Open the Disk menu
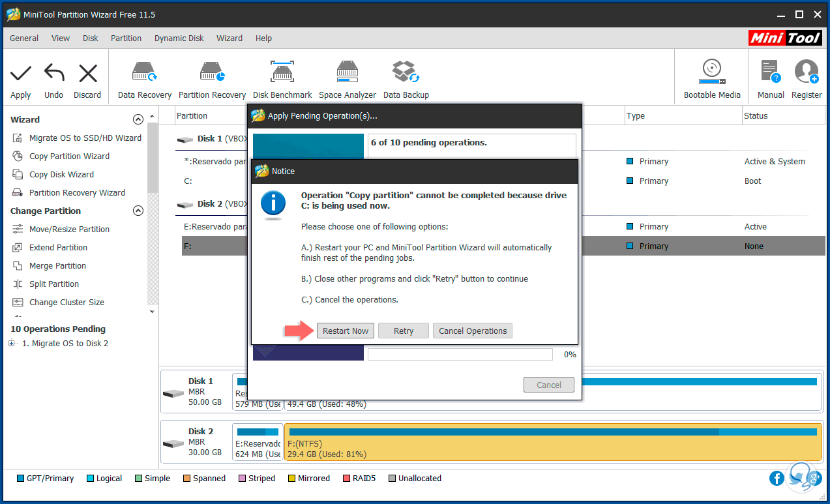This screenshot has width=830, height=504. click(91, 38)
